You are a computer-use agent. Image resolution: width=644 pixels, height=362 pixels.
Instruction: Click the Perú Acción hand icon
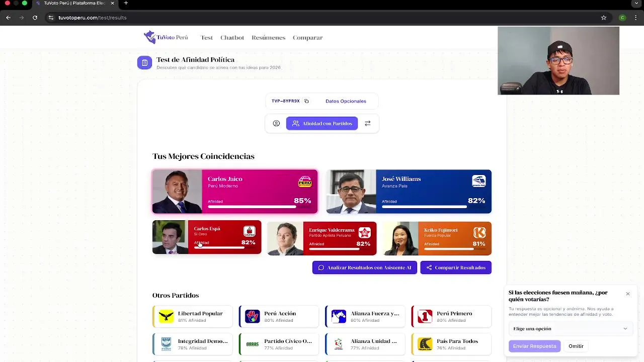[x=252, y=316]
